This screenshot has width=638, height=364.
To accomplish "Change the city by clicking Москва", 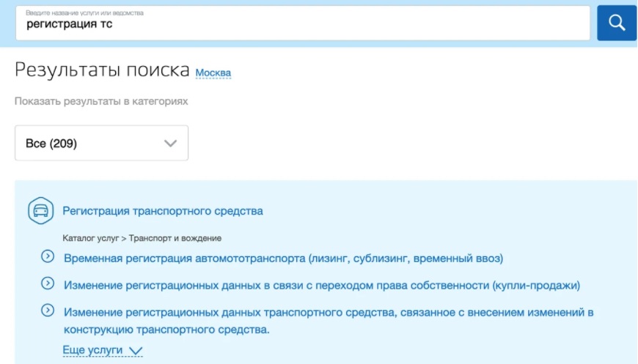I will pyautogui.click(x=213, y=73).
